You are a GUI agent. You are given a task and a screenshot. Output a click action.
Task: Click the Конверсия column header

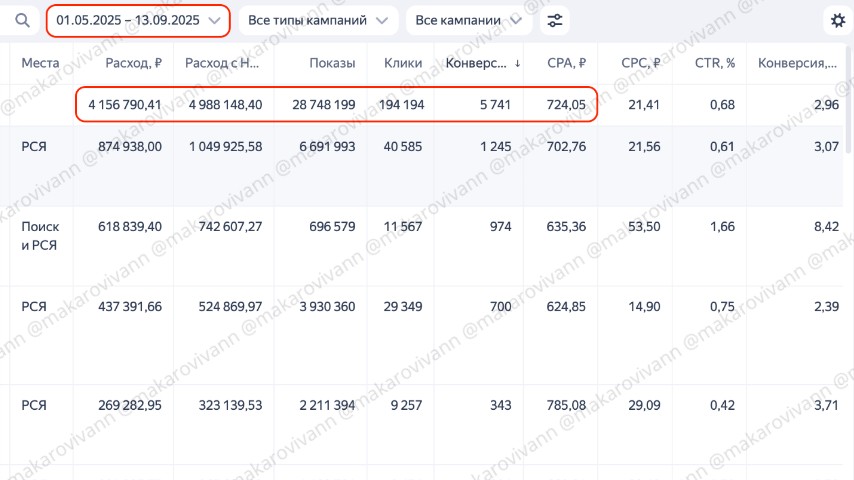click(x=797, y=63)
